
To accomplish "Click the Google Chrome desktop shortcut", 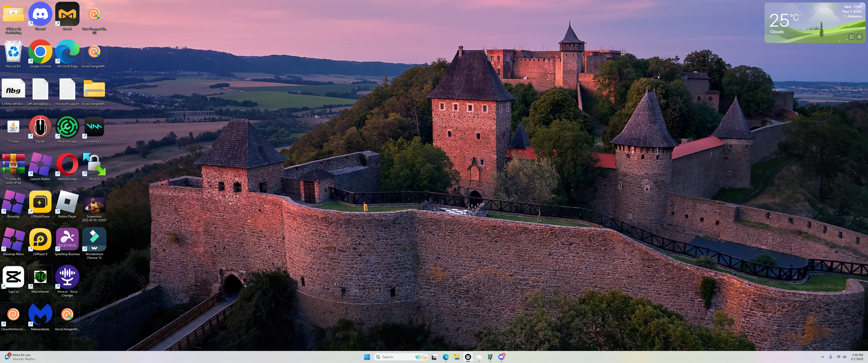I will click(40, 52).
